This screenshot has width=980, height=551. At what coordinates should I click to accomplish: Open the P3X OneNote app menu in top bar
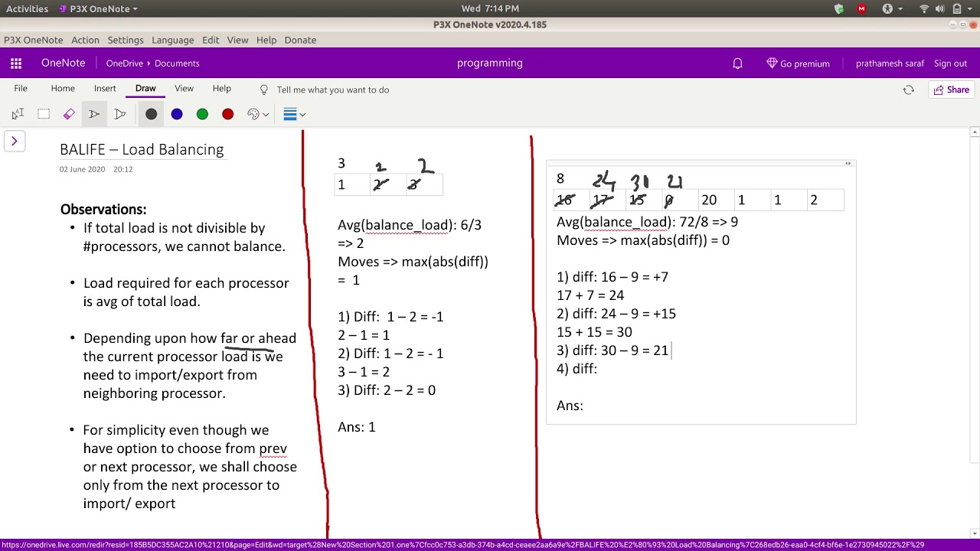pyautogui.click(x=97, y=8)
